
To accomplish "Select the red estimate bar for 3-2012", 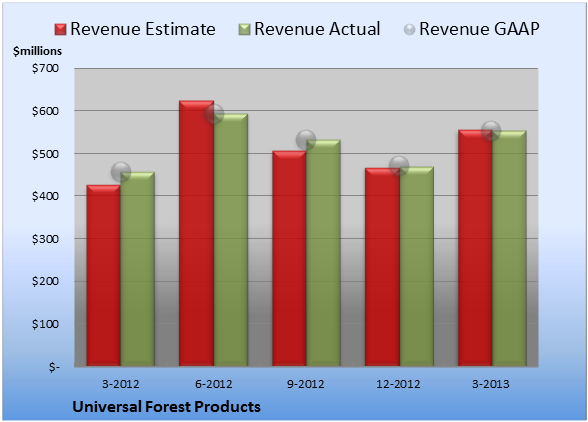I will 104,275.
